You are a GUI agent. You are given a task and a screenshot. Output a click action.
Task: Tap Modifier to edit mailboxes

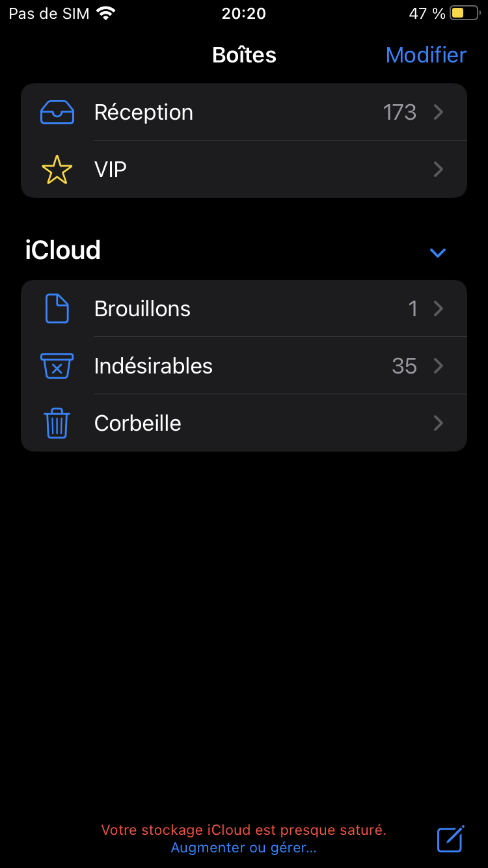point(426,55)
